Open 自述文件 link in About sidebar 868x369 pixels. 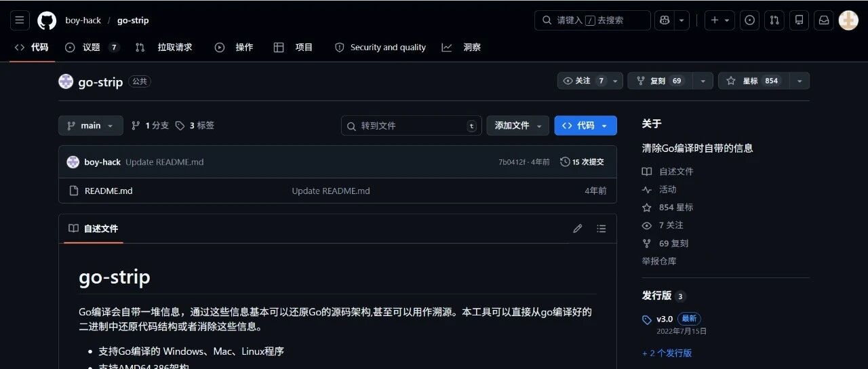tap(668, 172)
